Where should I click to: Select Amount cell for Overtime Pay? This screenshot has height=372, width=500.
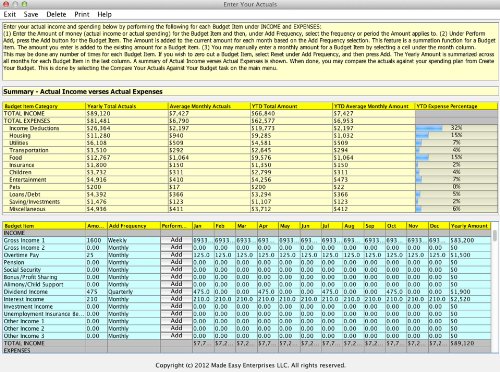[96, 255]
